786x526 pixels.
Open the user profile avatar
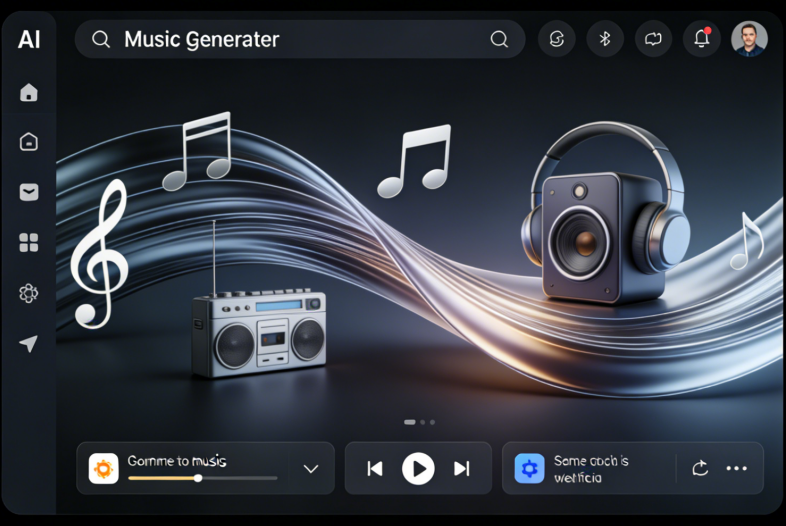[x=749, y=39]
